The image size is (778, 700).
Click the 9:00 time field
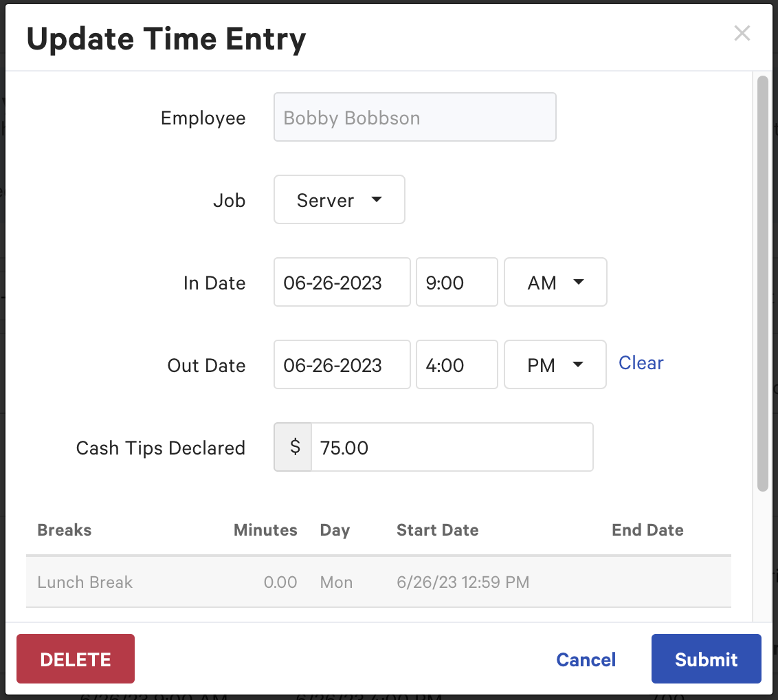click(x=456, y=282)
